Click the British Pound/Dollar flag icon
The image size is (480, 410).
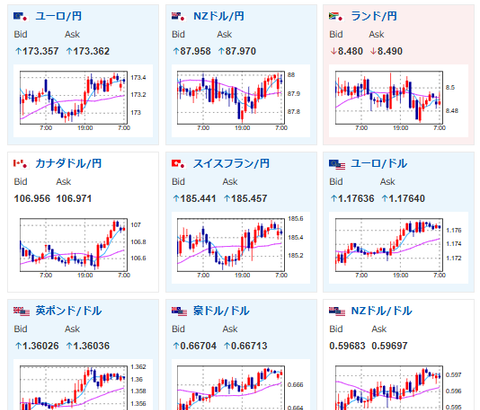pos(22,312)
